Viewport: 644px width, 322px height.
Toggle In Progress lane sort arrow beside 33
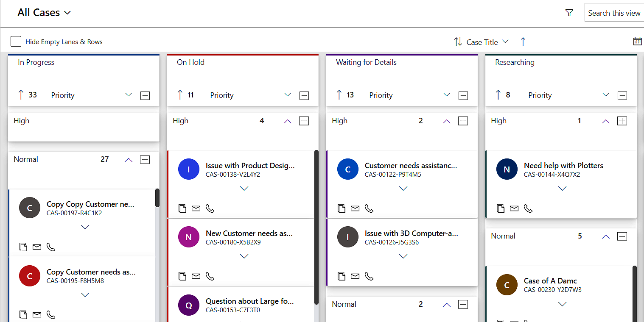click(20, 95)
